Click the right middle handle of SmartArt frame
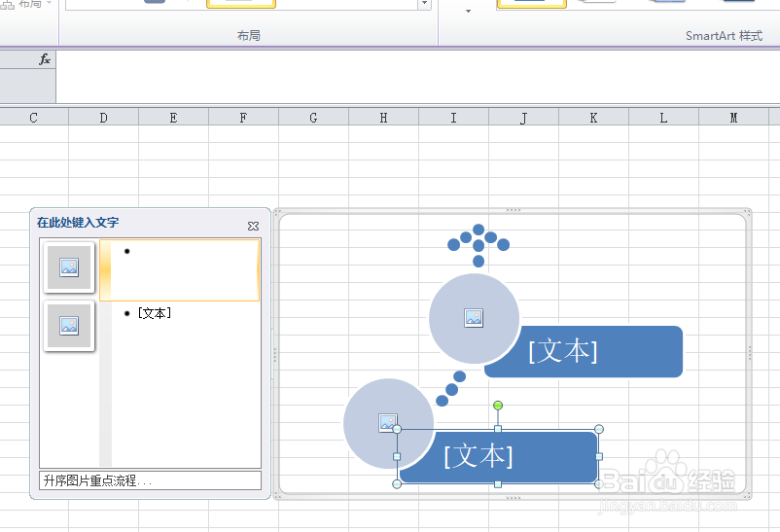Image resolution: width=780 pixels, height=532 pixels. point(749,354)
